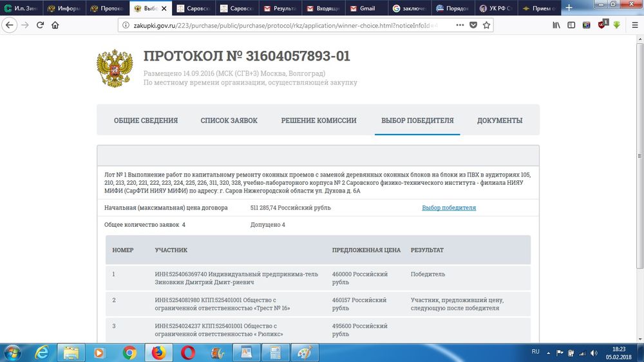Open a new browser tab with plus button
This screenshot has width=644, height=362.
click(x=569, y=8)
